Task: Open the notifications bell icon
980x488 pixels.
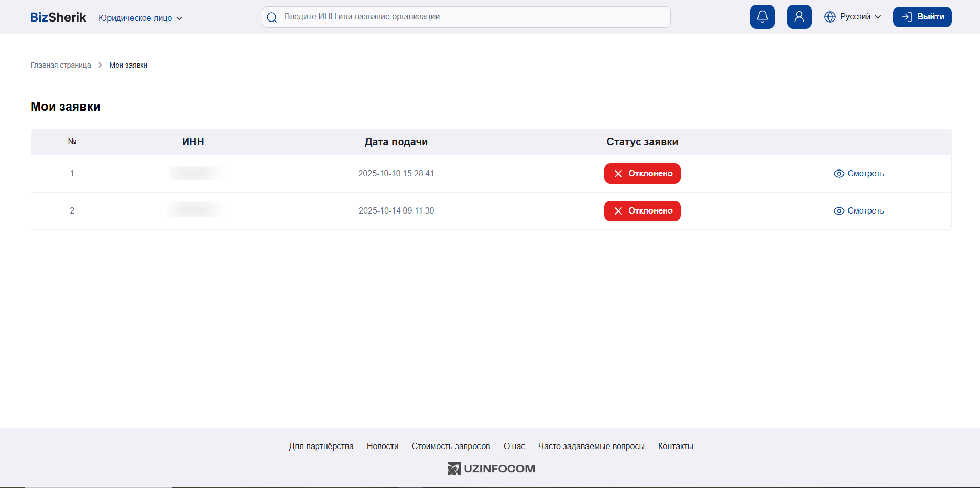Action: (x=762, y=16)
